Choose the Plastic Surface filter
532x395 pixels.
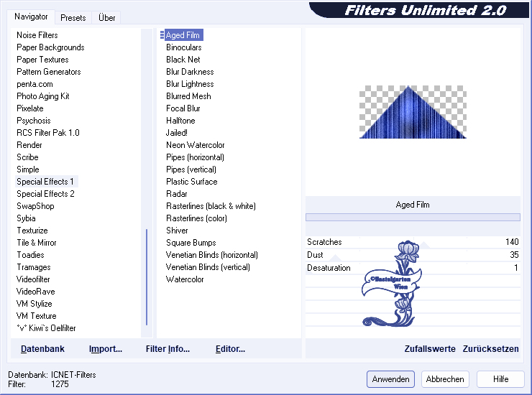click(192, 182)
